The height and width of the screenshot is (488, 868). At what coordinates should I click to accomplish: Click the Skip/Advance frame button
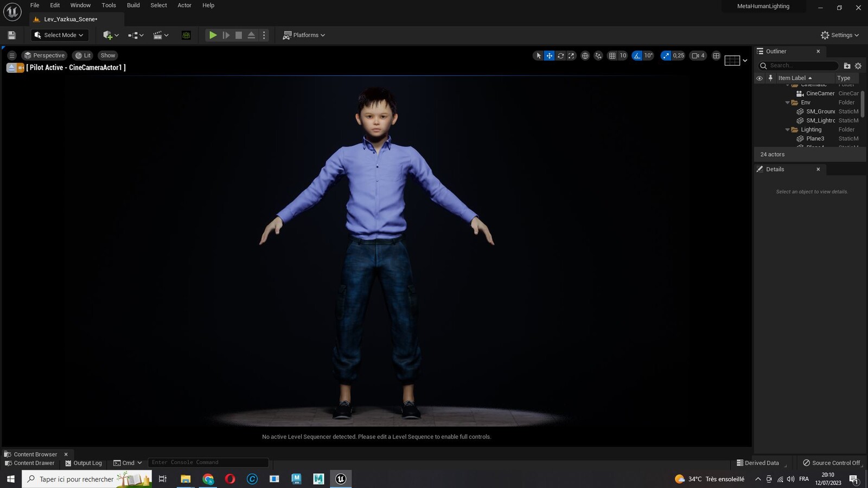[226, 35]
